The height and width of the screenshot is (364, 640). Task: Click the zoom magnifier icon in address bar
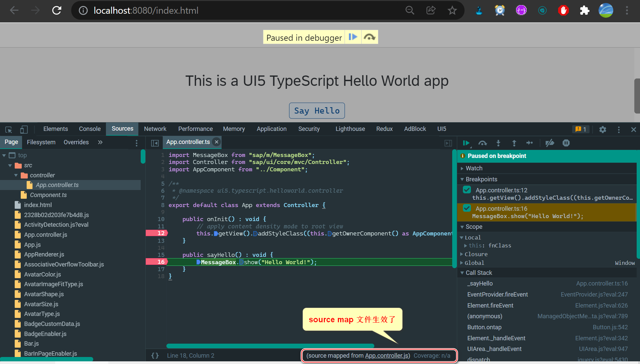(x=410, y=10)
